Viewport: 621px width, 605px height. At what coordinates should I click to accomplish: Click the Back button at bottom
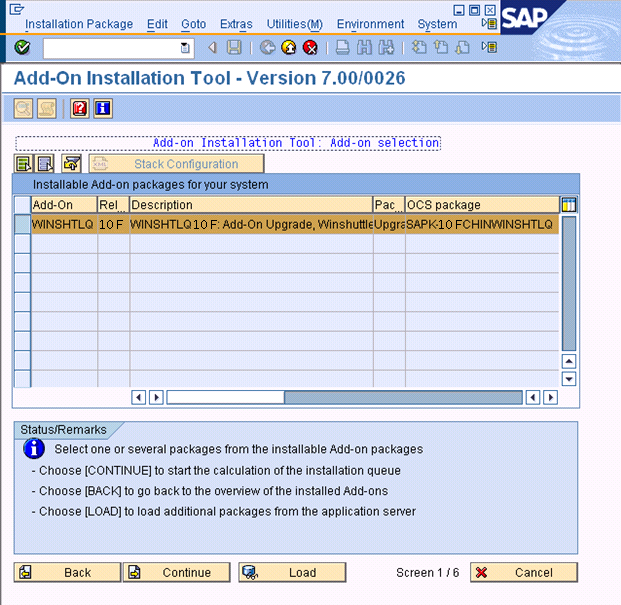pos(67,573)
